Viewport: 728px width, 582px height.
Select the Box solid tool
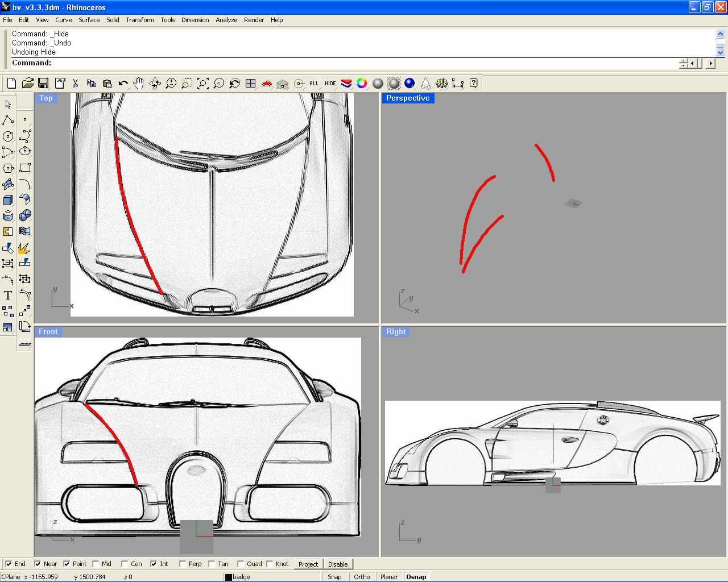[x=8, y=200]
